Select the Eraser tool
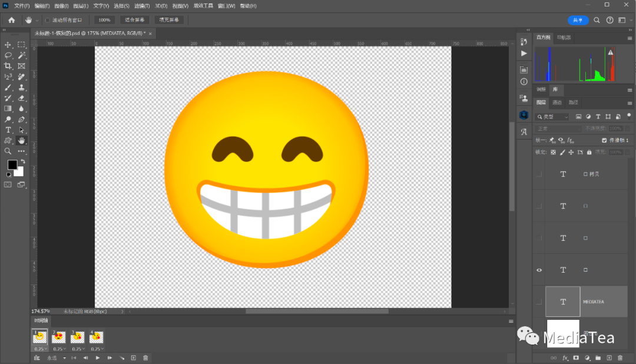Screen dimensions: 636x364 20,98
